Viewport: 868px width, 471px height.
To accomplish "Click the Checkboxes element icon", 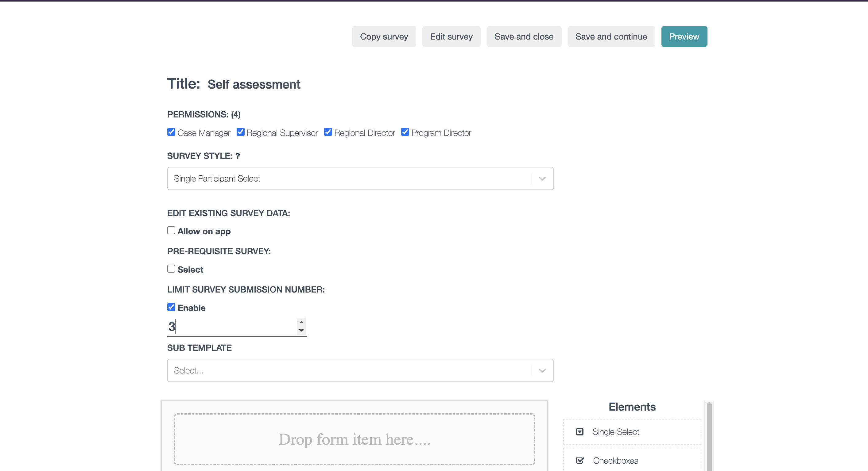I will click(x=579, y=460).
